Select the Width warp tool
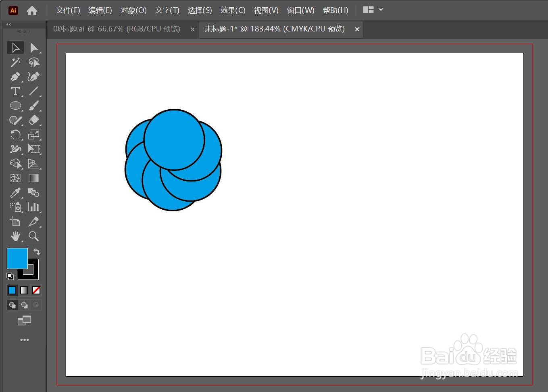 pos(15,149)
